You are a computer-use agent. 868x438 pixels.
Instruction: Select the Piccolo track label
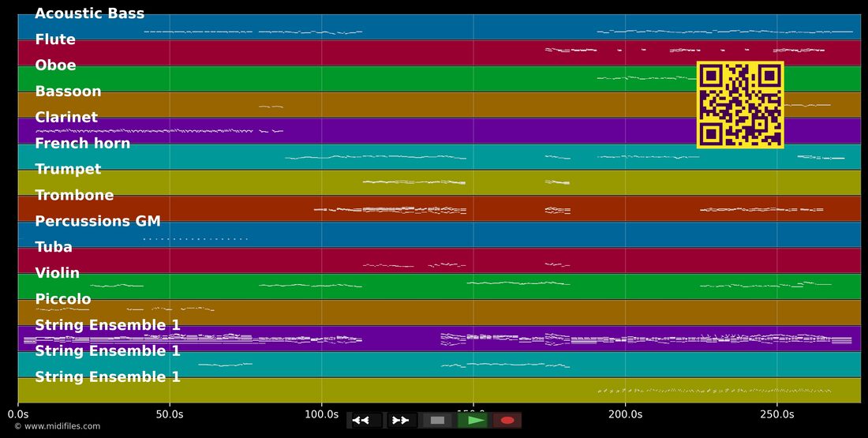tap(63, 299)
